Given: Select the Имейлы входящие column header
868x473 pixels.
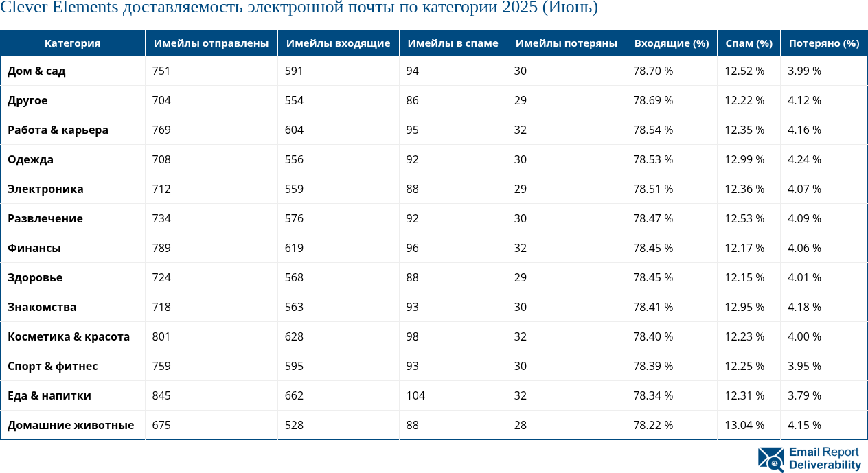Looking at the screenshot, I should (338, 43).
